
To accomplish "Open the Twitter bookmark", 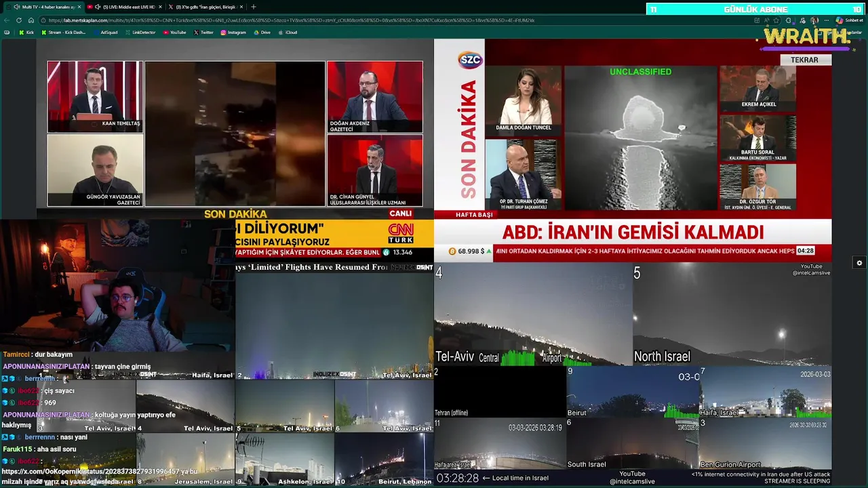I will coord(203,33).
